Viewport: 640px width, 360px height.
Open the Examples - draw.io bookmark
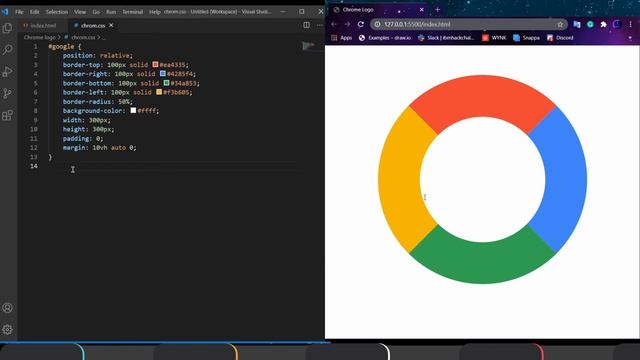tap(384, 38)
